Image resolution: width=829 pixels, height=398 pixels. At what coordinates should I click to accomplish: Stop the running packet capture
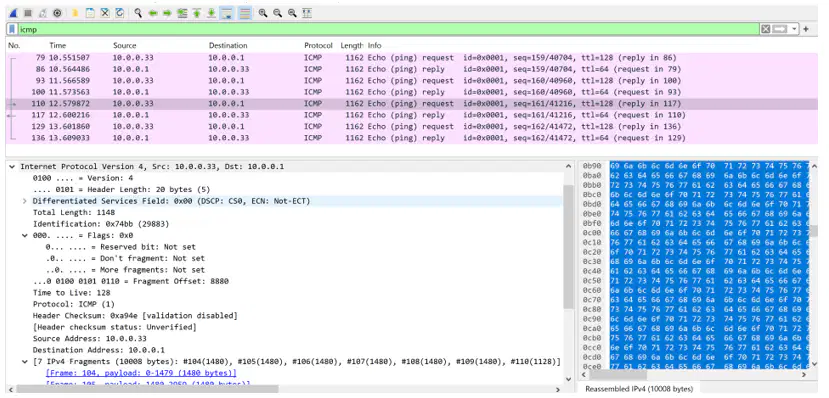pos(28,13)
